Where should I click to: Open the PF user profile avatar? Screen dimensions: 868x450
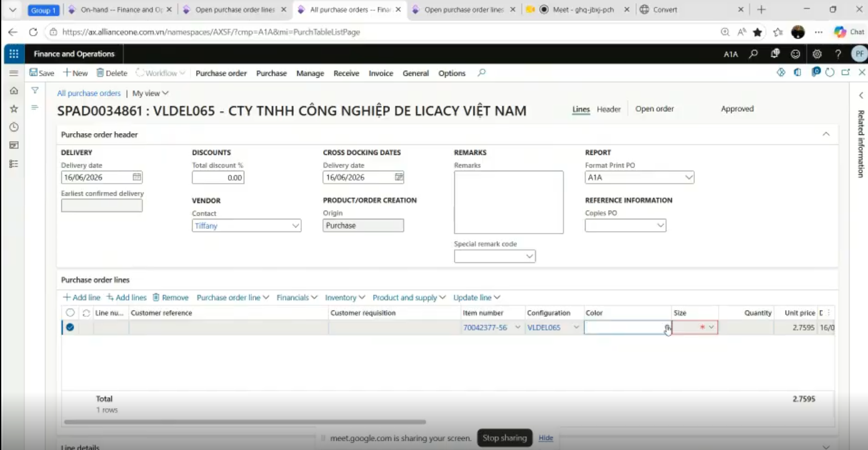click(x=859, y=54)
